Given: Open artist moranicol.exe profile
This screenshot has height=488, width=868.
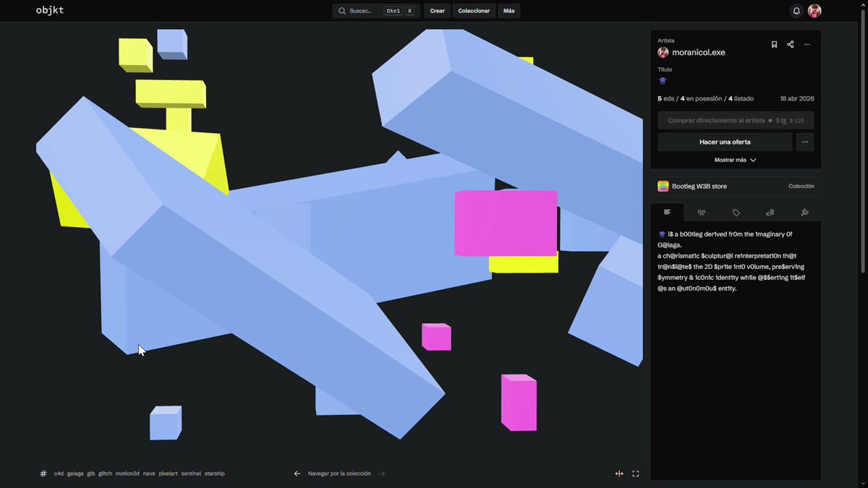Looking at the screenshot, I should click(698, 52).
